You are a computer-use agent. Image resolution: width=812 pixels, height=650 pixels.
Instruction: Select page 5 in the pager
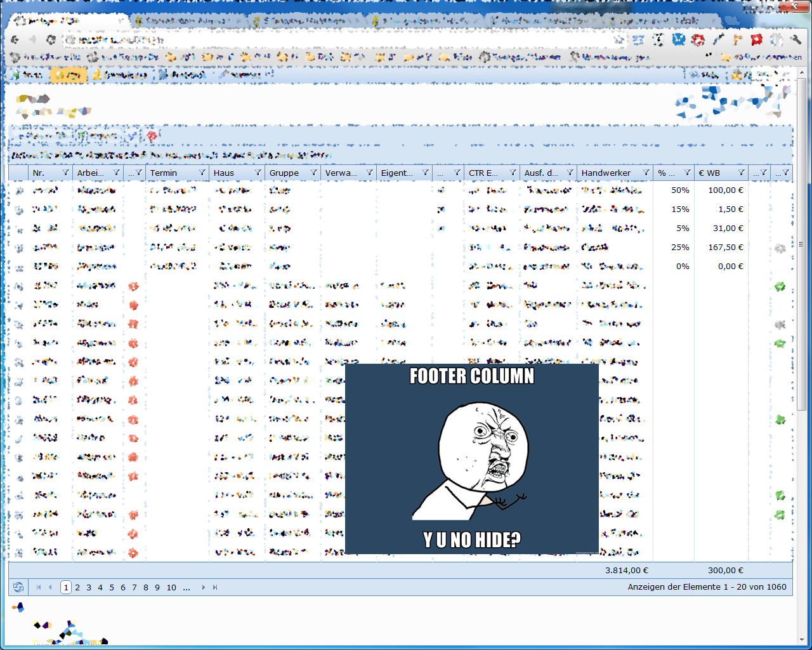tap(112, 588)
